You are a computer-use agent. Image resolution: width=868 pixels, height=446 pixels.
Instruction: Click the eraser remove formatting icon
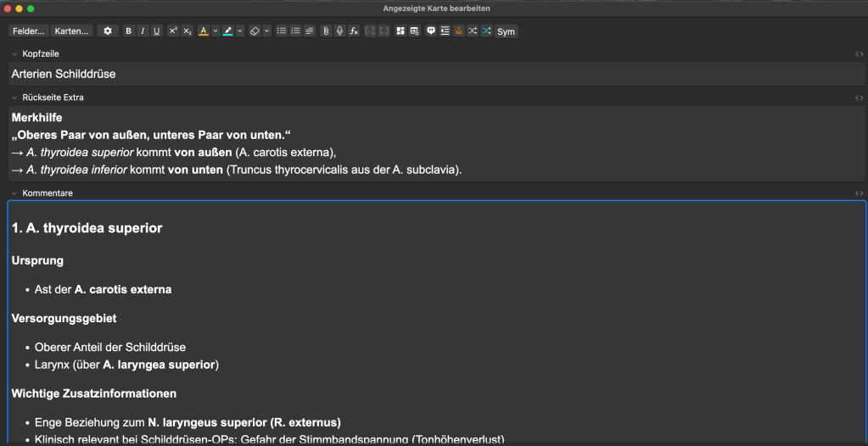[x=255, y=31]
